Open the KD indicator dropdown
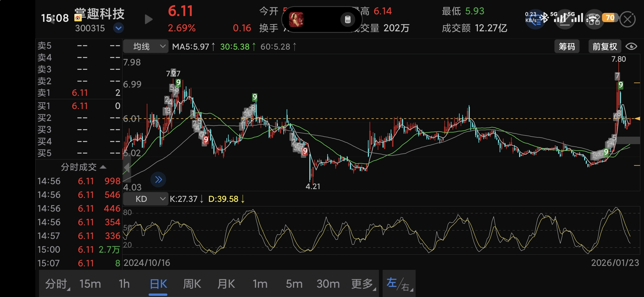The height and width of the screenshot is (297, 644). (146, 199)
